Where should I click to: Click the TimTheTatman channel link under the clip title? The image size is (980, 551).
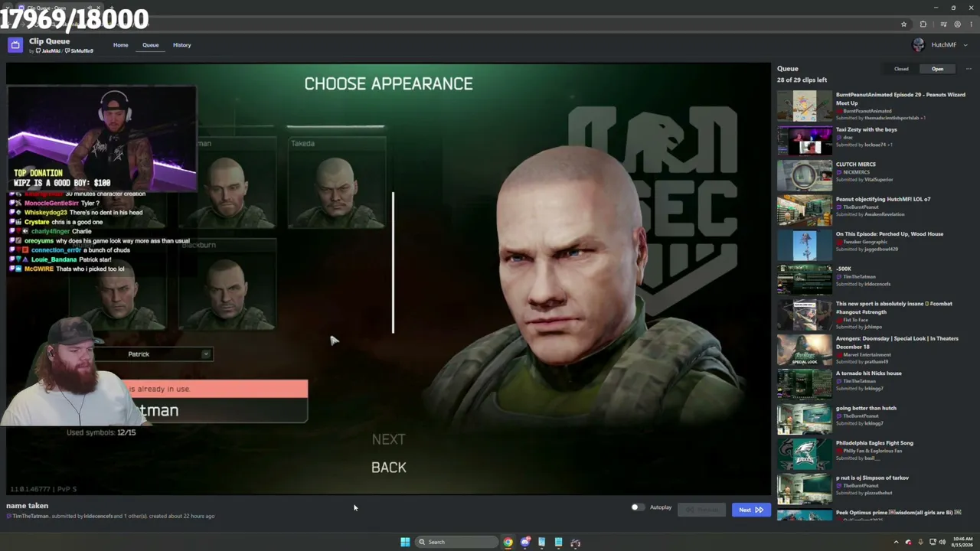31,516
